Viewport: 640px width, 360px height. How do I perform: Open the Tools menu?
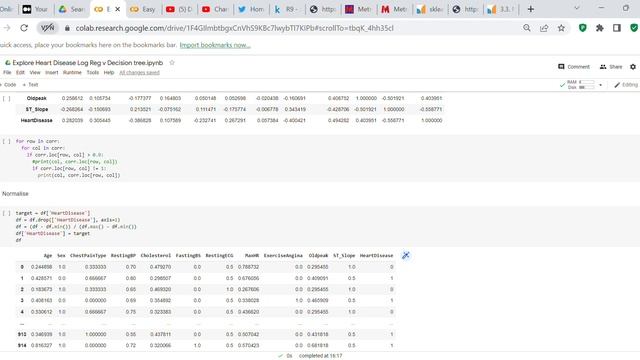pos(93,72)
